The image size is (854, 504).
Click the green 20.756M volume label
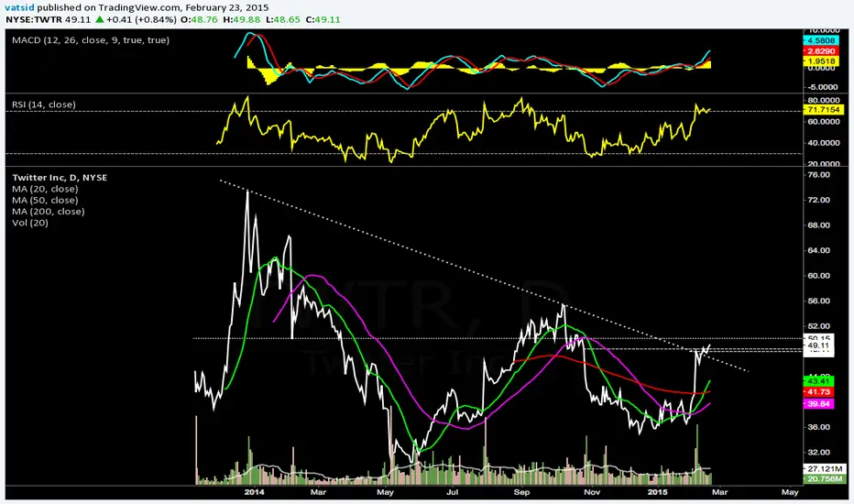pos(824,479)
